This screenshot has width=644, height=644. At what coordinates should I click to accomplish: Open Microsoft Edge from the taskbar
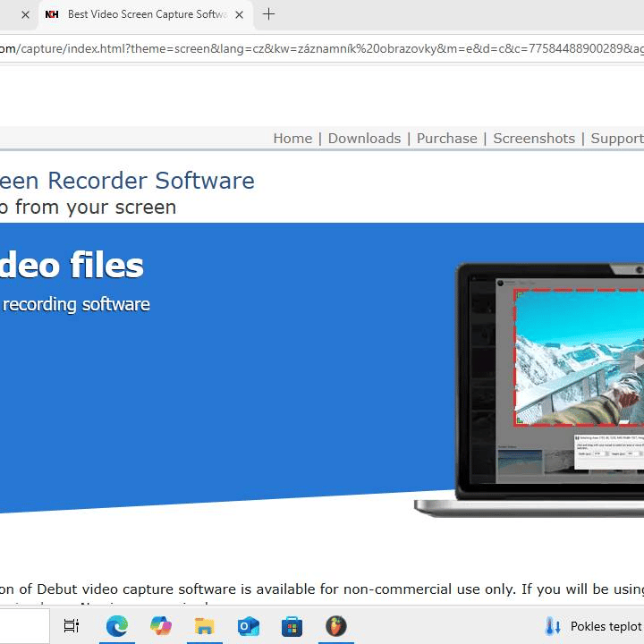click(x=117, y=626)
